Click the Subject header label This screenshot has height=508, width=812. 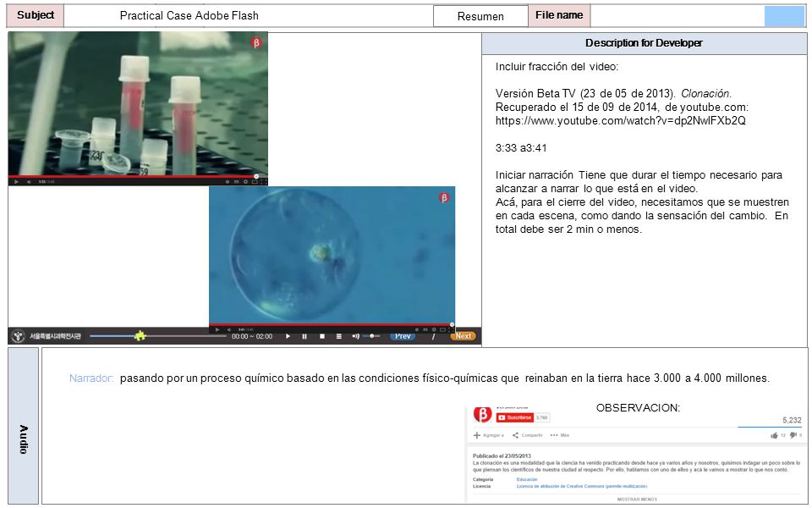(x=36, y=15)
